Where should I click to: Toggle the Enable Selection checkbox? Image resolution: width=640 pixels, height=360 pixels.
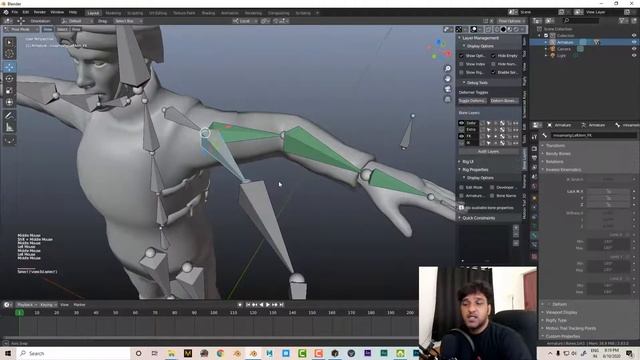[493, 72]
